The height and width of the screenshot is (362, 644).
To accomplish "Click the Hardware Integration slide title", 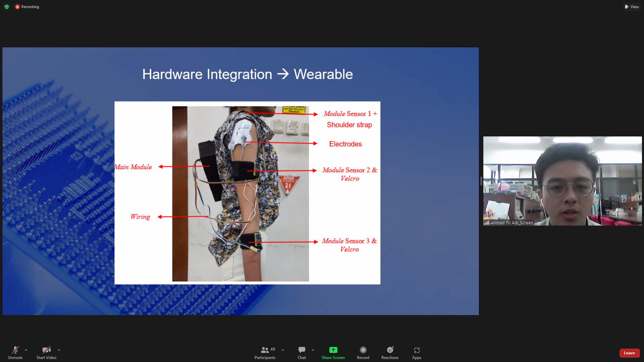I will pyautogui.click(x=247, y=74).
